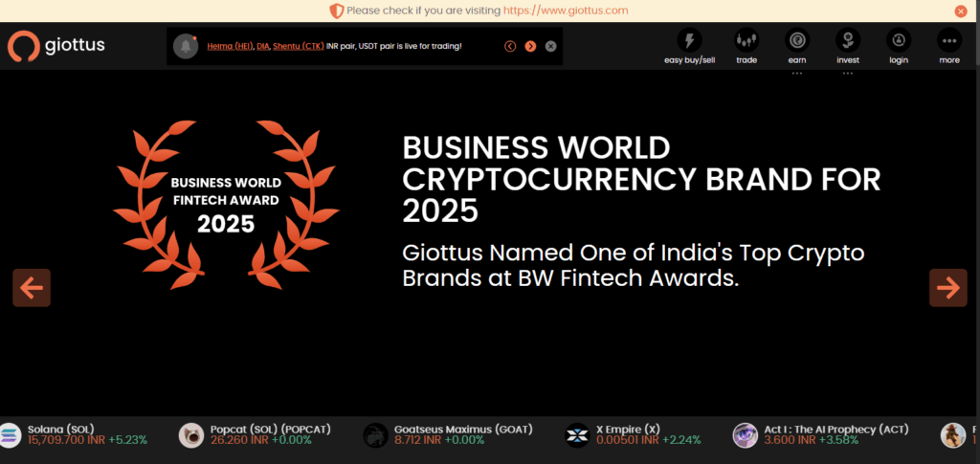Go to previous banner slide
This screenshot has height=464, width=980.
pyautogui.click(x=32, y=288)
